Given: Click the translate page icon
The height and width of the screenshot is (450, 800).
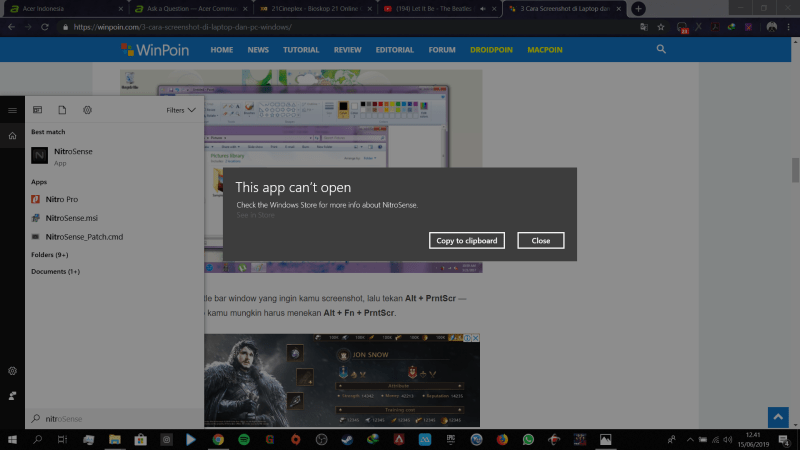Looking at the screenshot, I should tap(644, 27).
